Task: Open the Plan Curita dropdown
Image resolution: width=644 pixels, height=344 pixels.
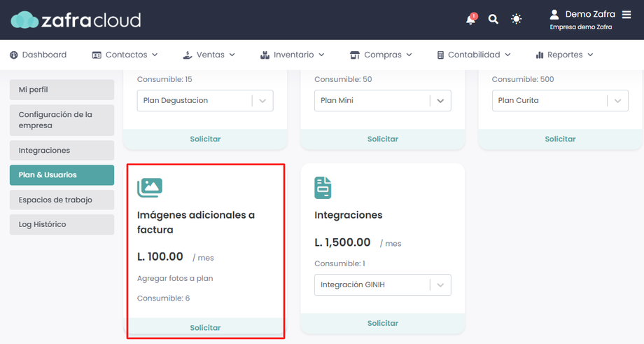Action: tap(560, 101)
